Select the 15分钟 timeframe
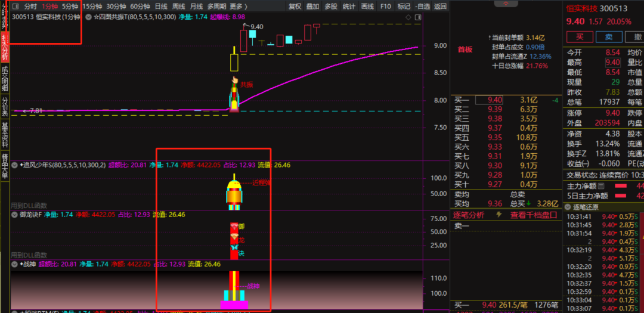Viewport: 644px width, 313px height. point(92,6)
